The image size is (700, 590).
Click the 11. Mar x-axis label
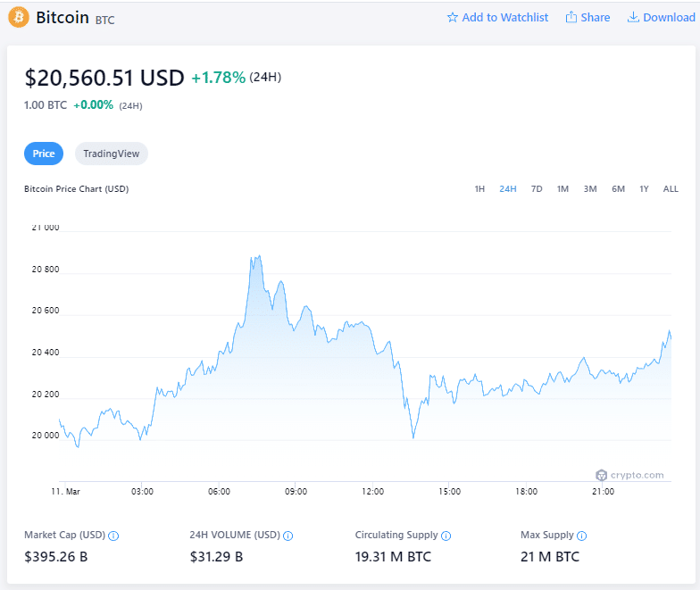(x=66, y=491)
